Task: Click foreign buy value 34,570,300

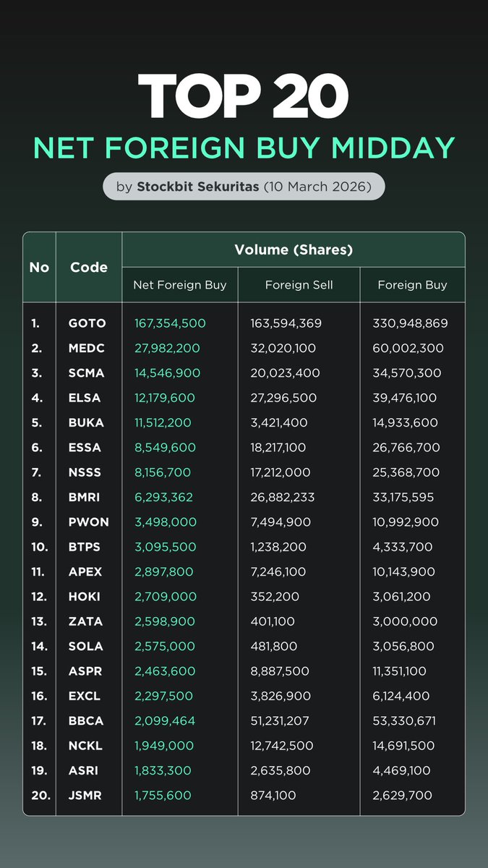Action: (x=406, y=373)
